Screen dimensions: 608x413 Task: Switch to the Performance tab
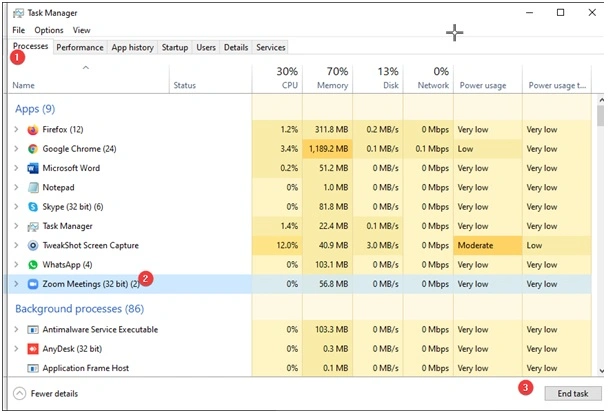pos(80,47)
